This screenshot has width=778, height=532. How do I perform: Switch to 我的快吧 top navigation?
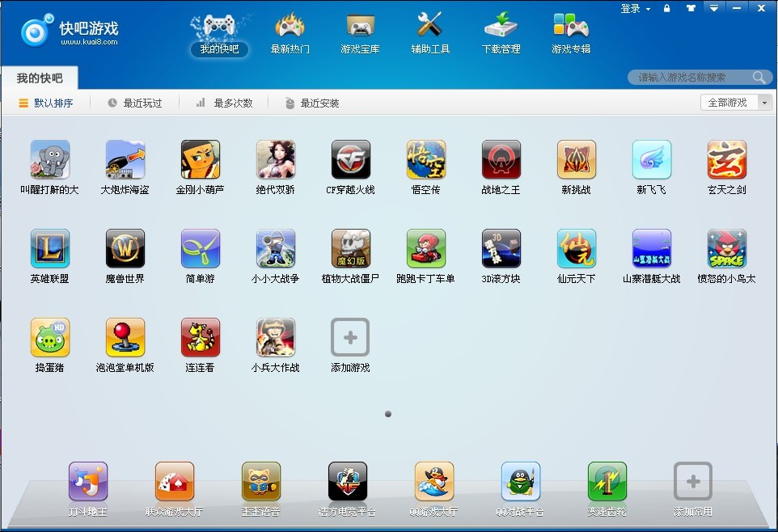[219, 35]
